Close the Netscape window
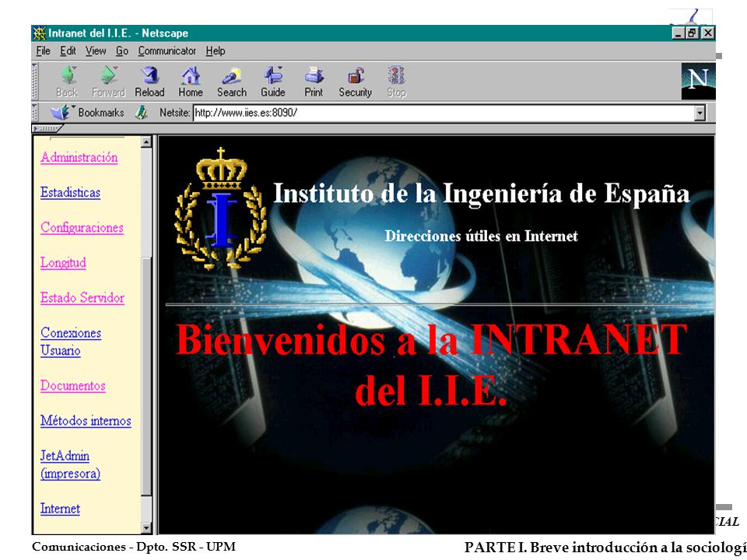The width and height of the screenshot is (747, 560). coord(708,33)
